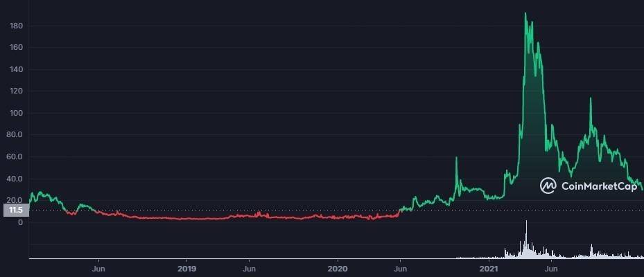Image resolution: width=644 pixels, height=277 pixels.
Task: Click the 140 y-axis label
Action: pyautogui.click(x=17, y=69)
